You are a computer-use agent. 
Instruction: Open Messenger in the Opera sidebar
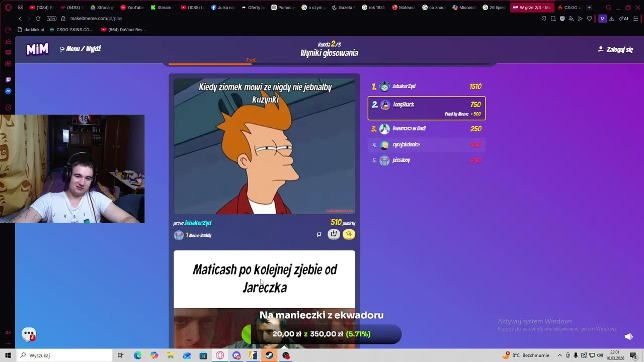[8, 91]
